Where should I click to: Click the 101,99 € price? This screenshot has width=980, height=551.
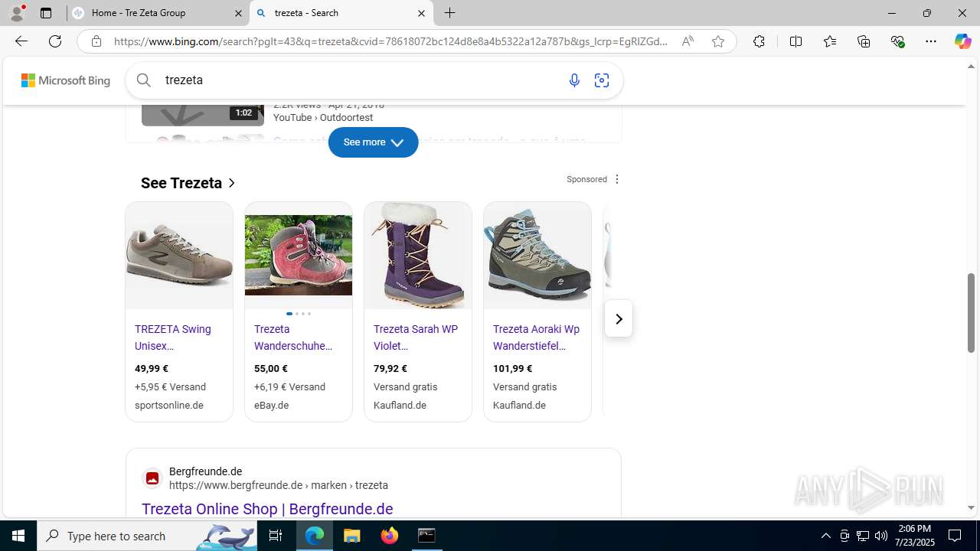pyautogui.click(x=512, y=368)
